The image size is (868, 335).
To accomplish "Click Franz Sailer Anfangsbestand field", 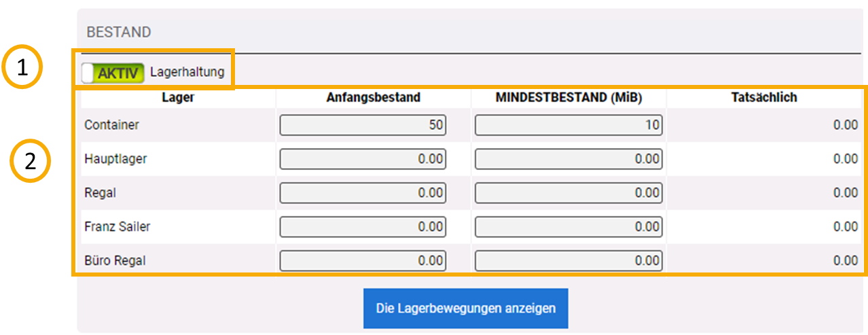I will point(363,227).
